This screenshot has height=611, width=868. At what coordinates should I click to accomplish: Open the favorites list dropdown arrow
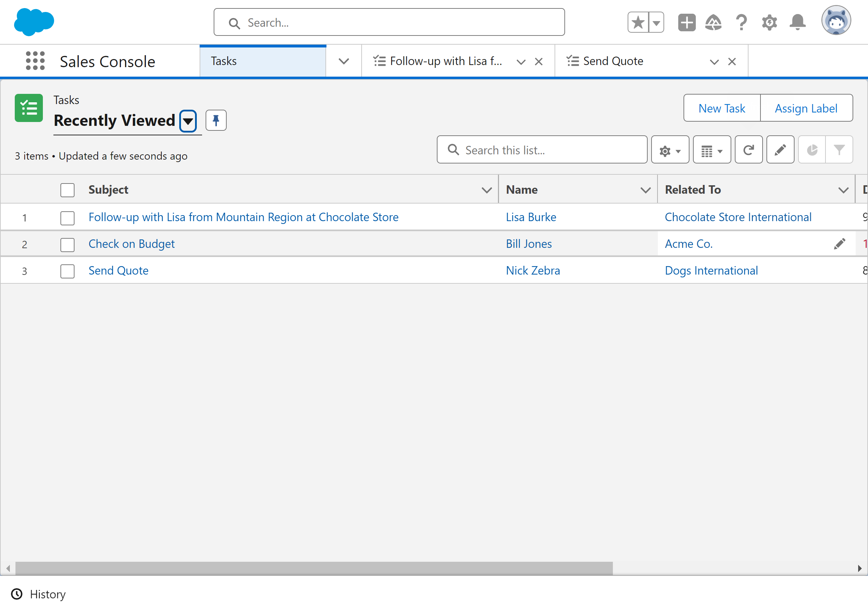656,22
